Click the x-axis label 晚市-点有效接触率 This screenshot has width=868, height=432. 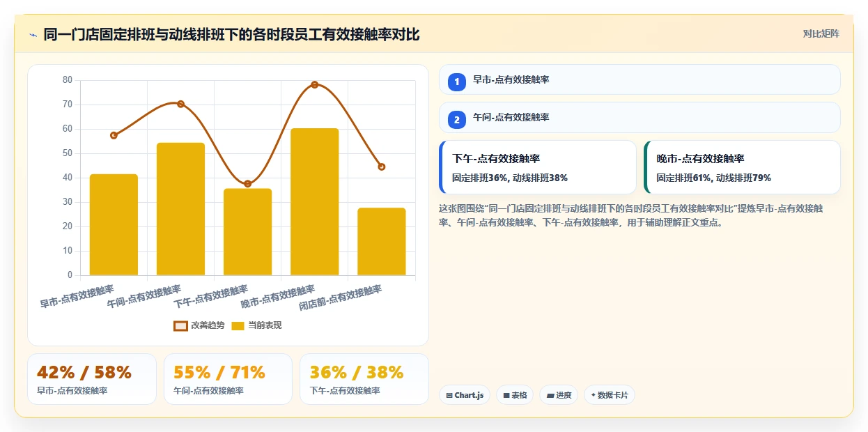click(x=278, y=297)
